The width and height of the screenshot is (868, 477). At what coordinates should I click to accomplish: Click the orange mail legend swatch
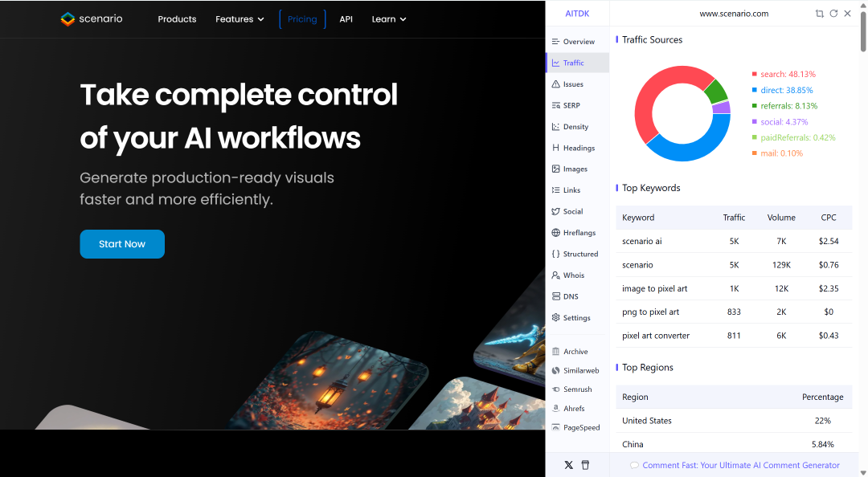pos(754,153)
